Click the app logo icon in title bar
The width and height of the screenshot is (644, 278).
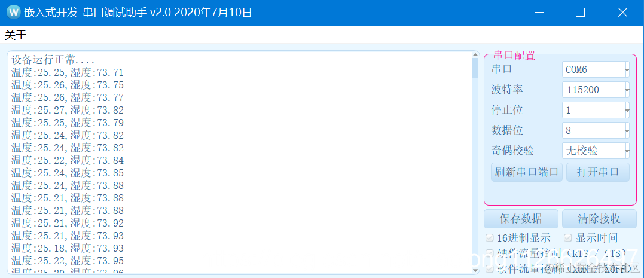(13, 13)
